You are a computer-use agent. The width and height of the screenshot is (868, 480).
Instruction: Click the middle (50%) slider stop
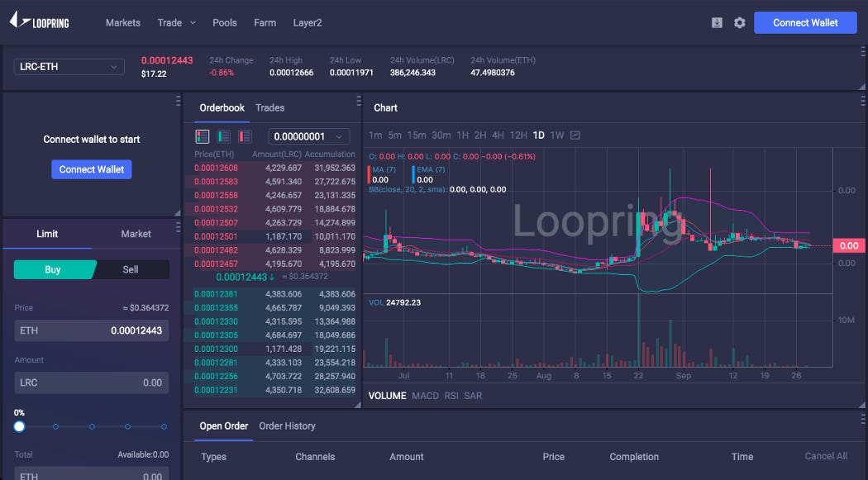pos(92,426)
